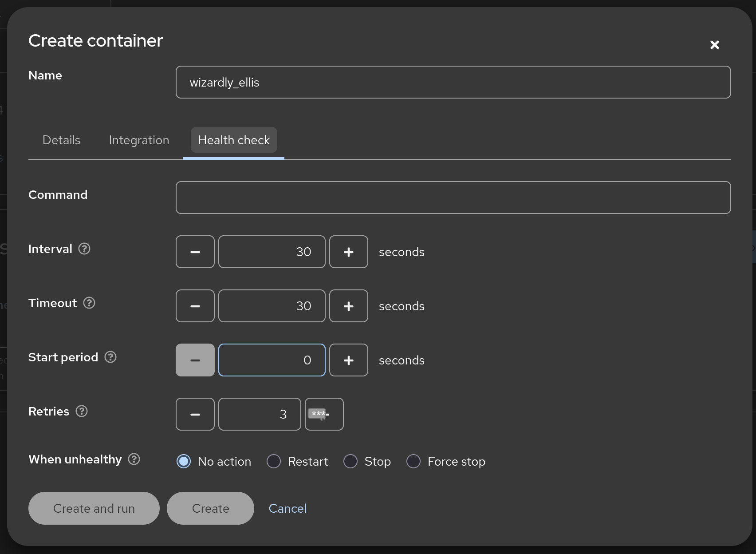
Task: Open Retries help tooltip icon
Action: coord(82,412)
